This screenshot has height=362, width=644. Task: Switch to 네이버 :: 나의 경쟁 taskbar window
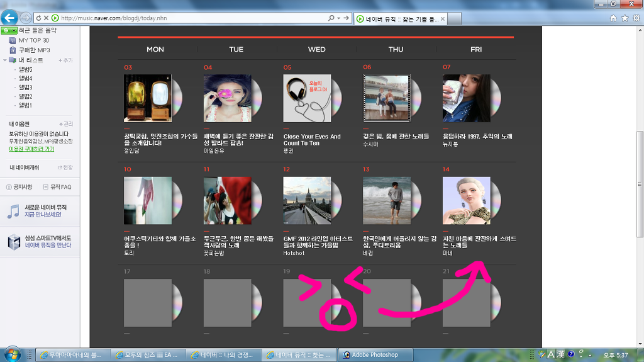pyautogui.click(x=223, y=354)
